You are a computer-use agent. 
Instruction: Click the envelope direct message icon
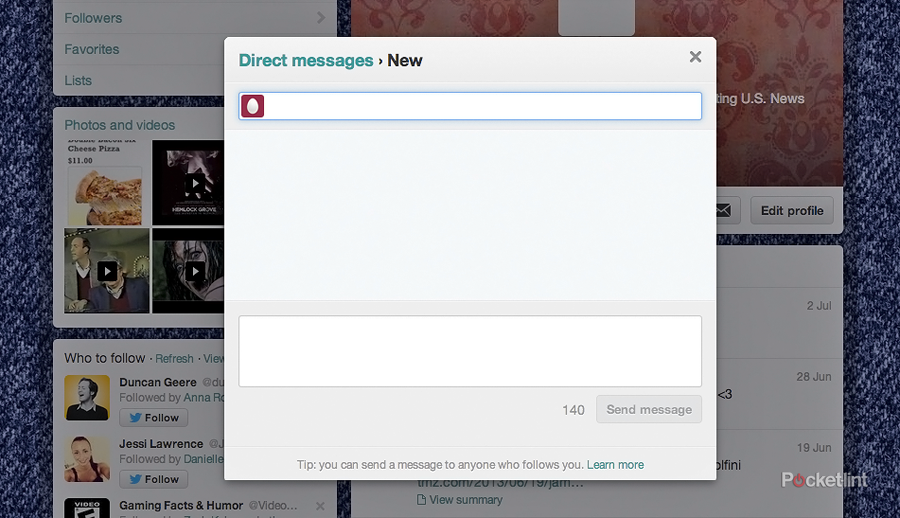[724, 211]
